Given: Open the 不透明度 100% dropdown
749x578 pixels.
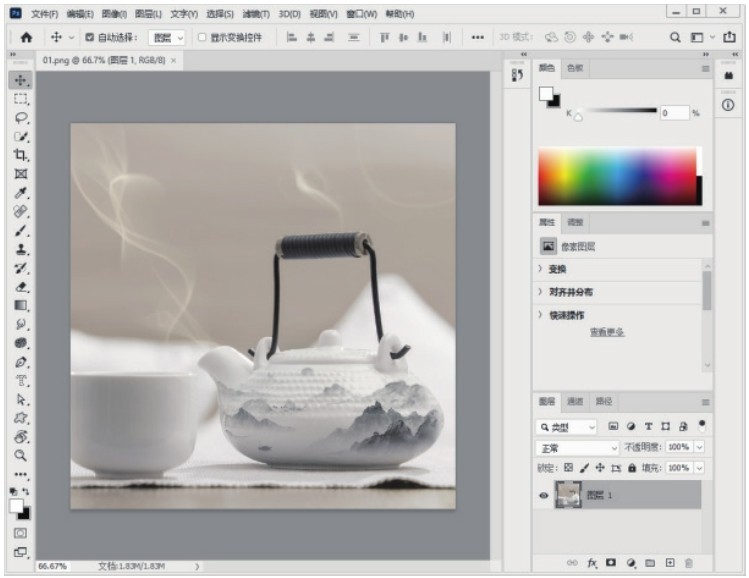Looking at the screenshot, I should (x=698, y=447).
